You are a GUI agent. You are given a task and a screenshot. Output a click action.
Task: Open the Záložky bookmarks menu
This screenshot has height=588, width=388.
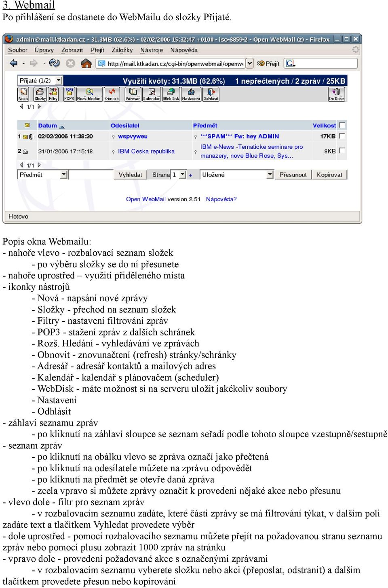coord(122,50)
